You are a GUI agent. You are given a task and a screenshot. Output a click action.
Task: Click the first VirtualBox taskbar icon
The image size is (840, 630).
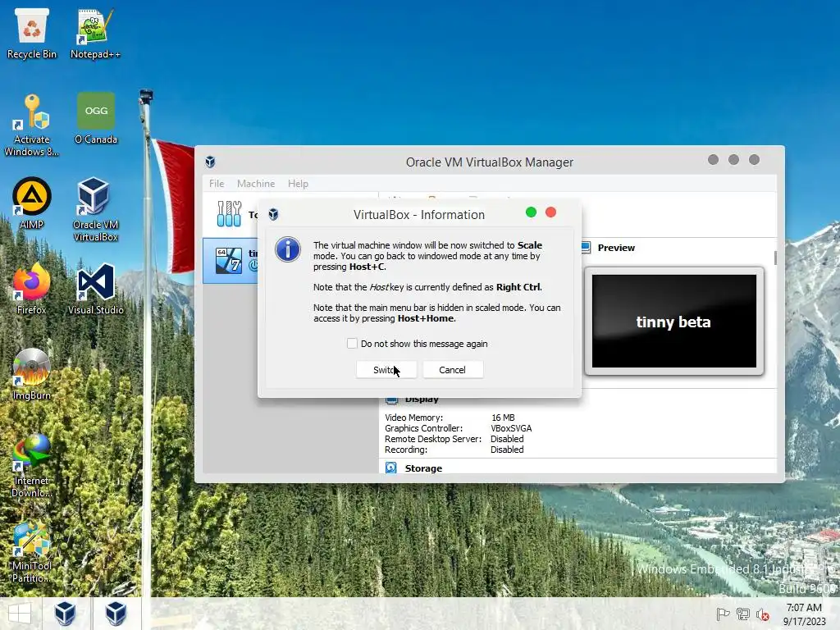pyautogui.click(x=65, y=614)
